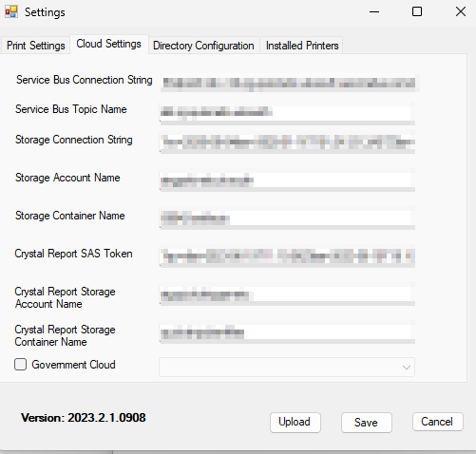Click into the Storage Connection String field
476x454 pixels.
287,142
